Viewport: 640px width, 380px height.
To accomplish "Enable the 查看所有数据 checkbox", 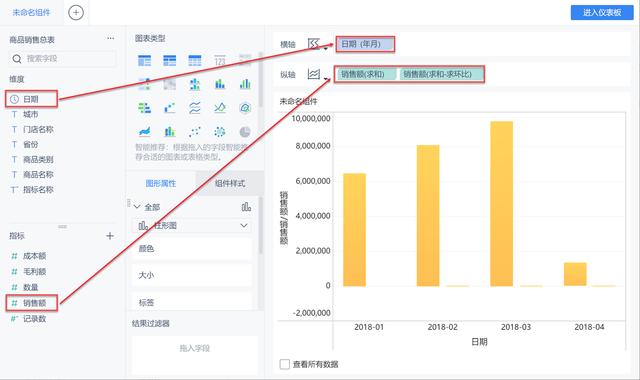I will click(x=284, y=364).
